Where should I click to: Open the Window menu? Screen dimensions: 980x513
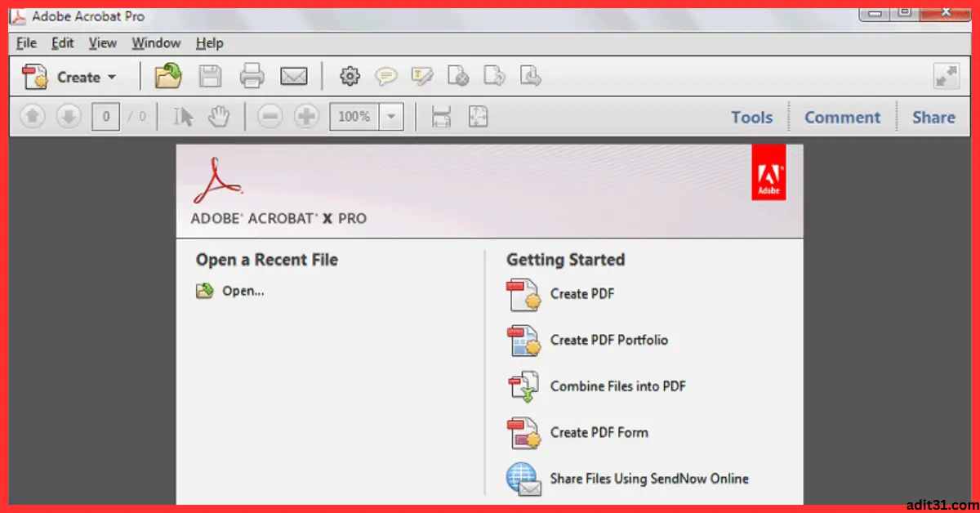tap(155, 42)
